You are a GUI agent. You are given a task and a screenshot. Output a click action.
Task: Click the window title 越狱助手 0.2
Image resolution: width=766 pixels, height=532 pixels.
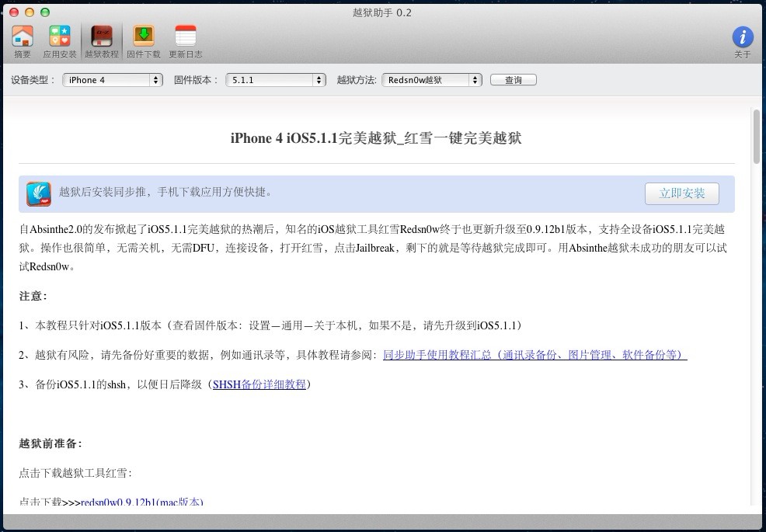382,12
